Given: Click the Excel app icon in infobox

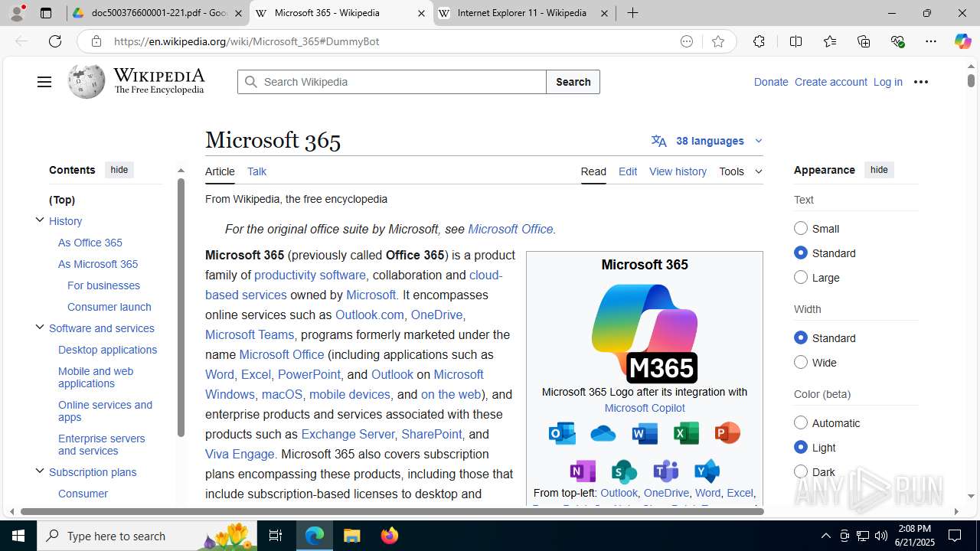Looking at the screenshot, I should pos(686,433).
